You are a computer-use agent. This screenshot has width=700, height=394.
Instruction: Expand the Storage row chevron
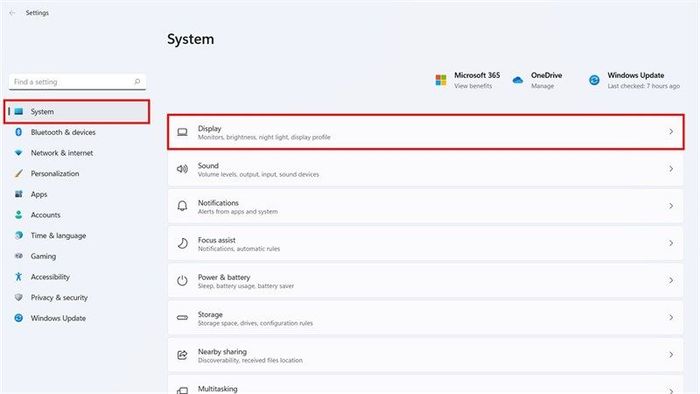pos(671,317)
